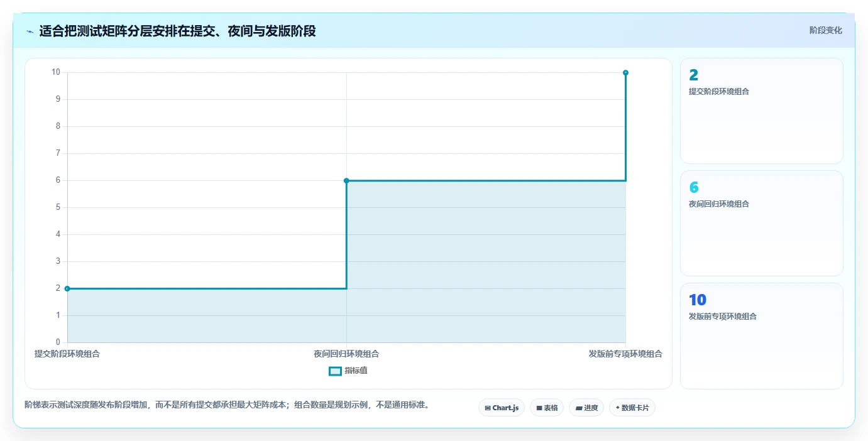This screenshot has height=441, width=868.
Task: Click the data point at value 10
Action: click(x=625, y=72)
